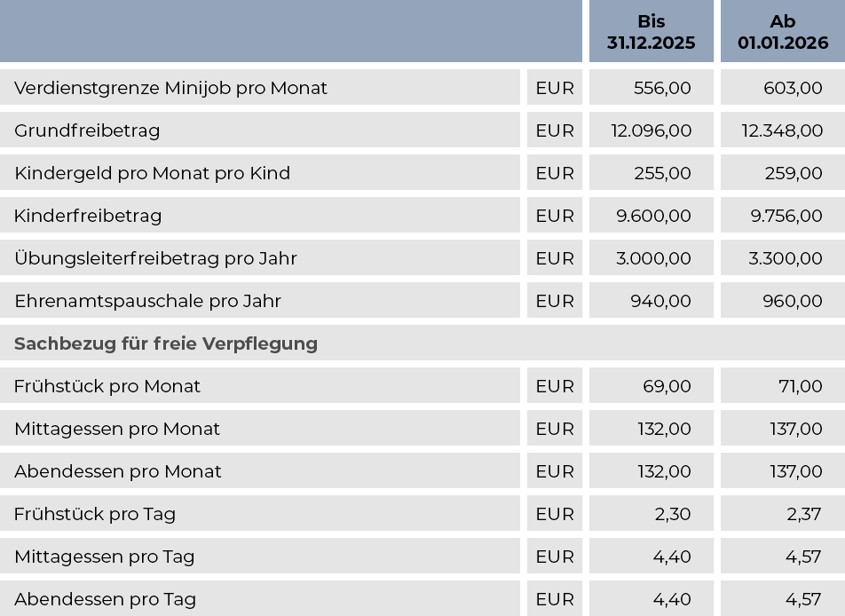Click the 3.300,00 Übungsleiterfreibetrag value
Screen dimensions: 845x616
click(785, 258)
